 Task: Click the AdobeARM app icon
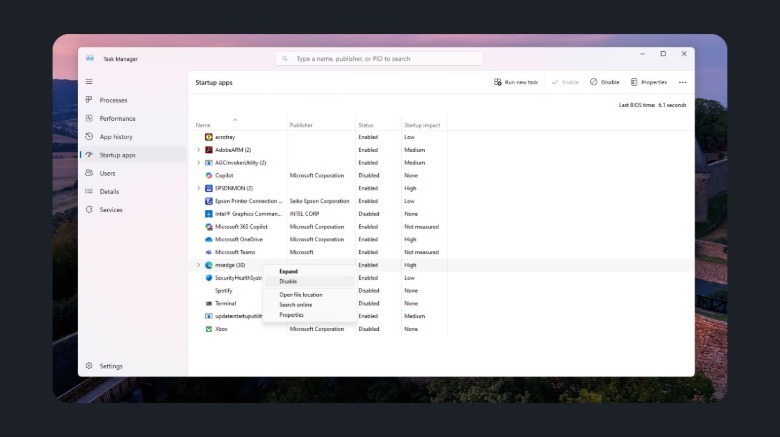(x=209, y=150)
